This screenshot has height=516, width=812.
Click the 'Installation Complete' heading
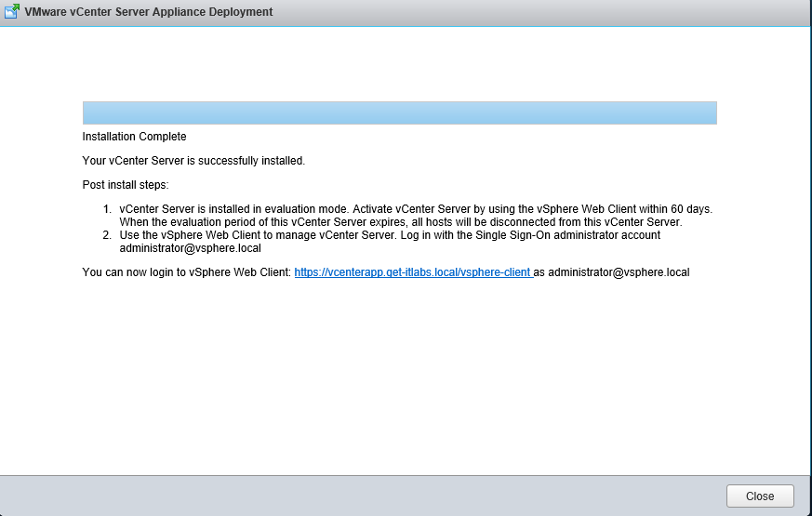(134, 137)
